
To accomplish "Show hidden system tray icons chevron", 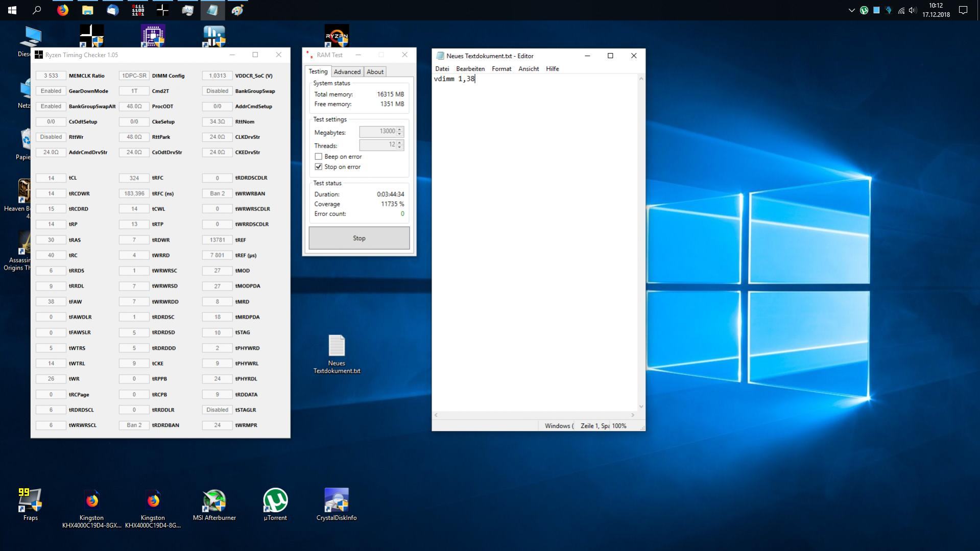I will tap(851, 10).
